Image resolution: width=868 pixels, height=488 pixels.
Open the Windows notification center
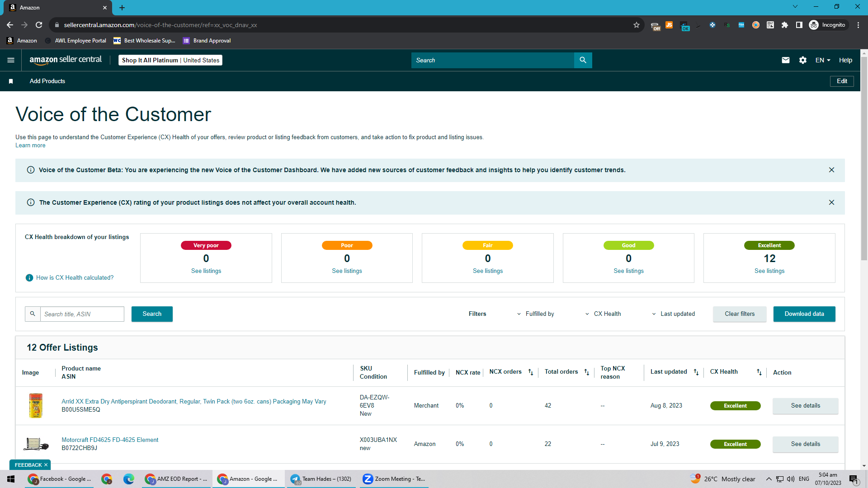pos(854,479)
